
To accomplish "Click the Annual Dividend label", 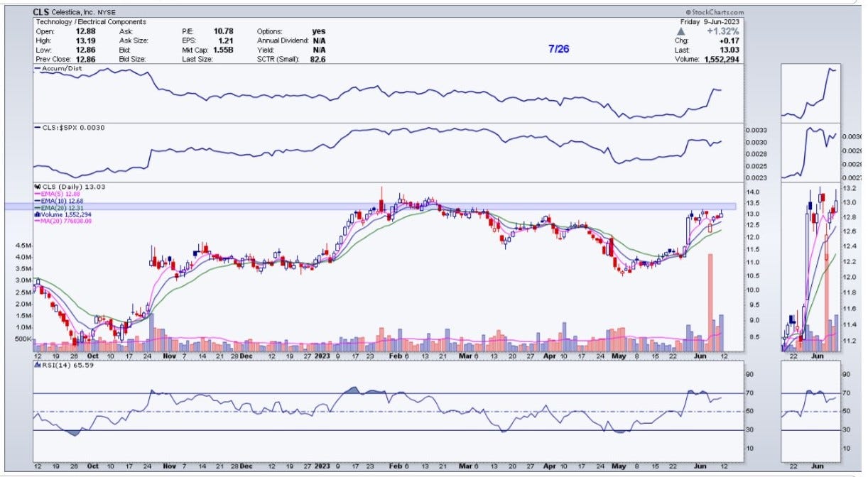I will tap(283, 40).
